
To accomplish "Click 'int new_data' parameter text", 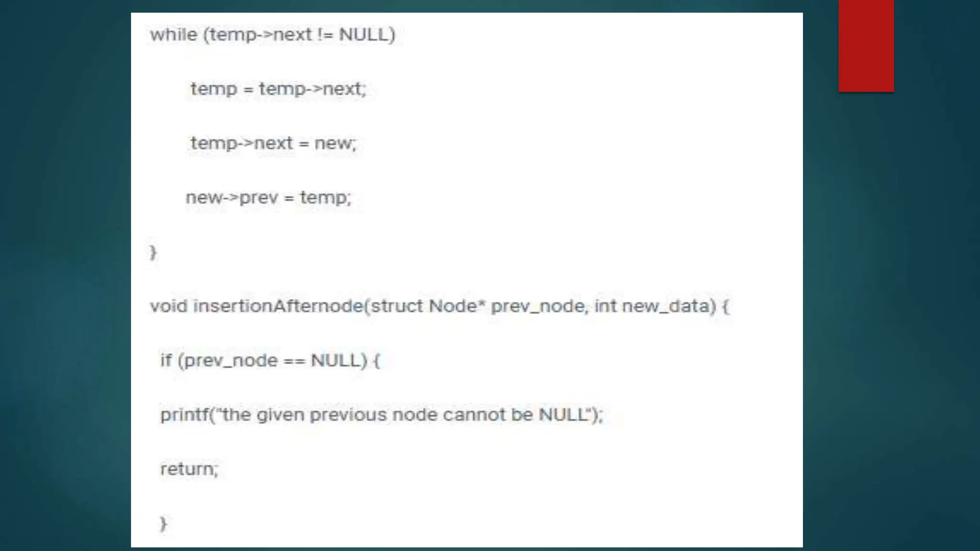I will [x=652, y=306].
